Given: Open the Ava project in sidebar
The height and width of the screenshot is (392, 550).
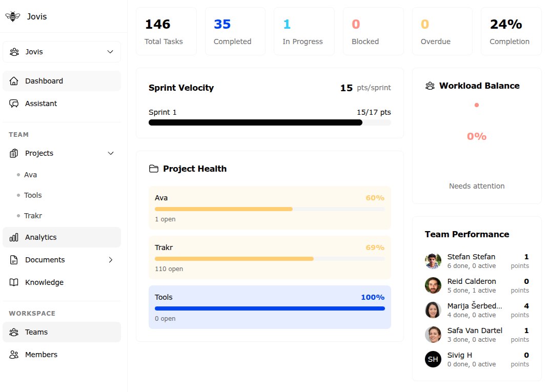Looking at the screenshot, I should tap(31, 175).
